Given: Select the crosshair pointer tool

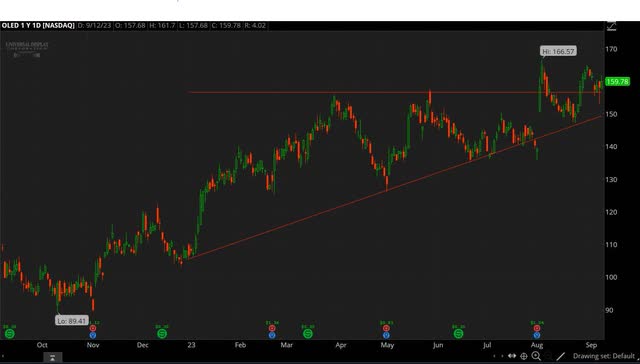Looking at the screenshot, I should tap(524, 356).
